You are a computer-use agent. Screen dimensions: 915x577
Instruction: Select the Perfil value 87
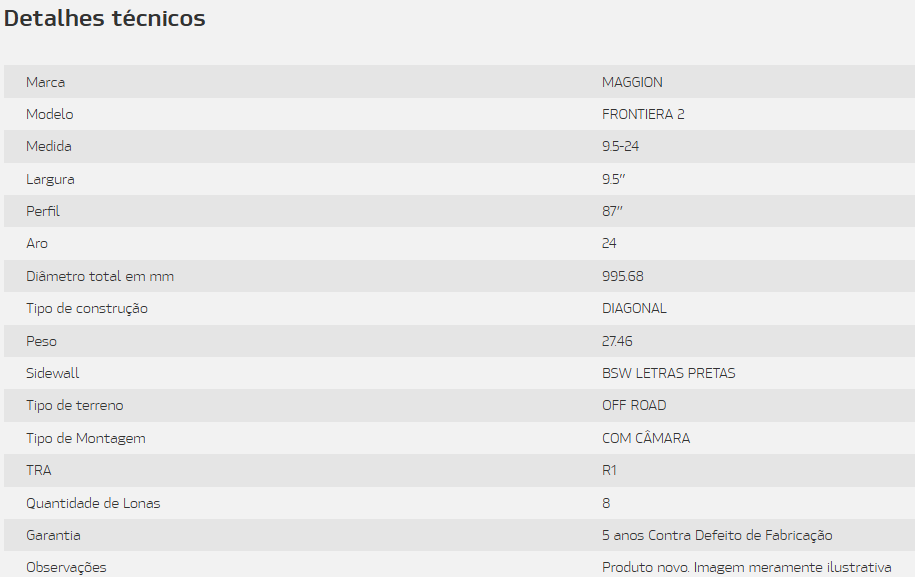point(612,211)
